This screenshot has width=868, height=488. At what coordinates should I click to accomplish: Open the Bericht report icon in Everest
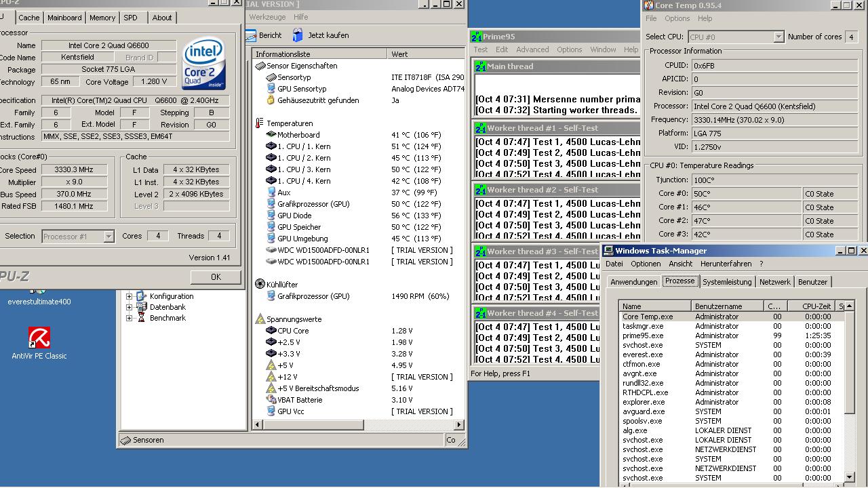click(250, 35)
